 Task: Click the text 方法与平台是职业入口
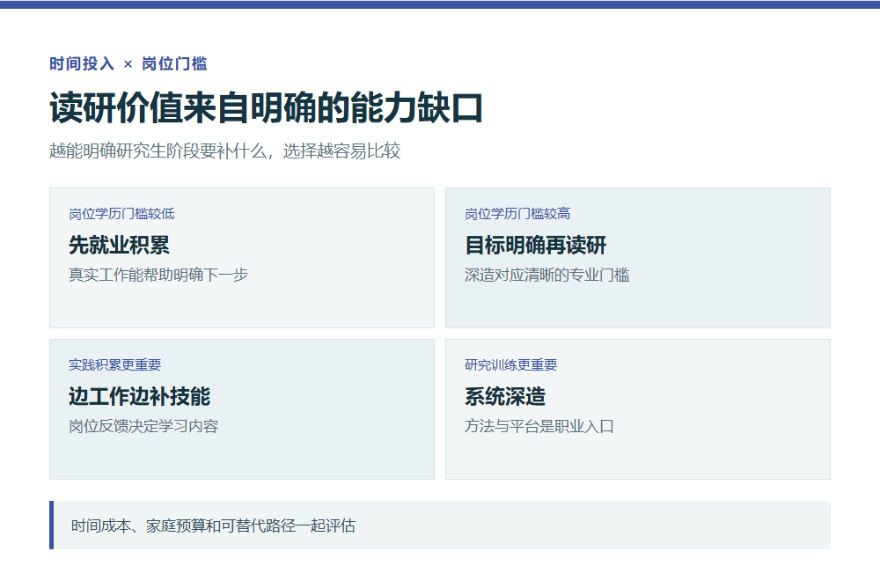click(x=539, y=426)
